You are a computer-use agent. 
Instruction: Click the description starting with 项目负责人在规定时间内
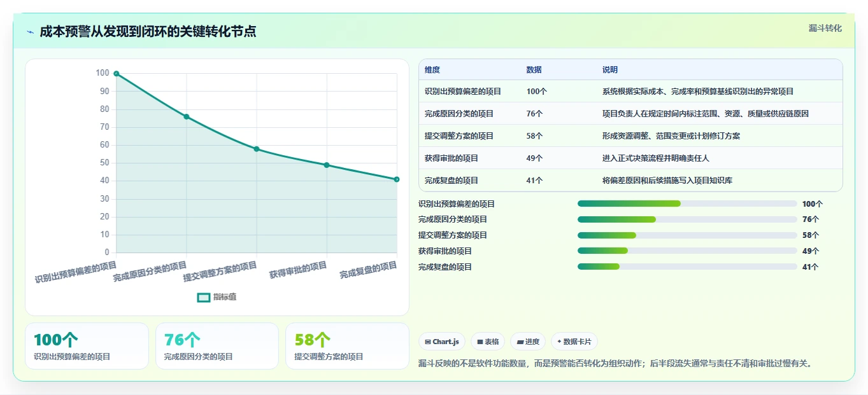(x=706, y=114)
